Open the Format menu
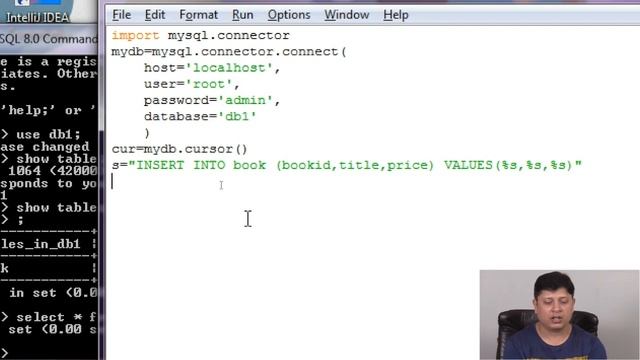This screenshot has width=640, height=360. pos(198,15)
